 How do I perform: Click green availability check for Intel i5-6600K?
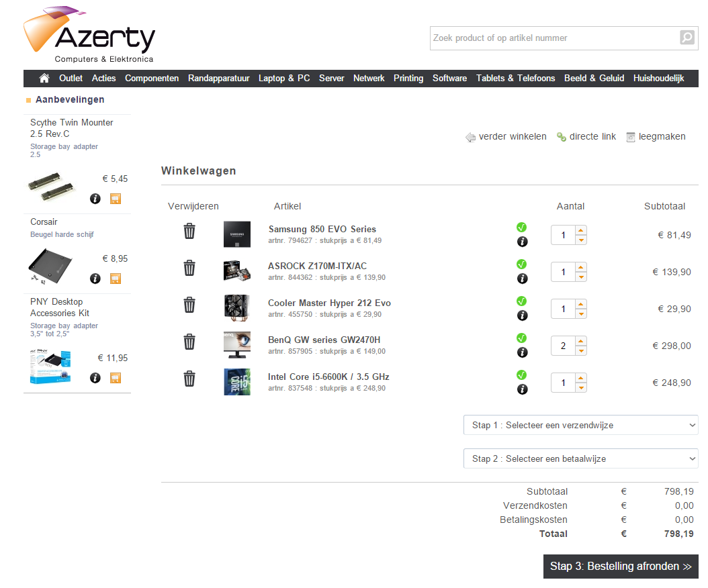pos(521,375)
